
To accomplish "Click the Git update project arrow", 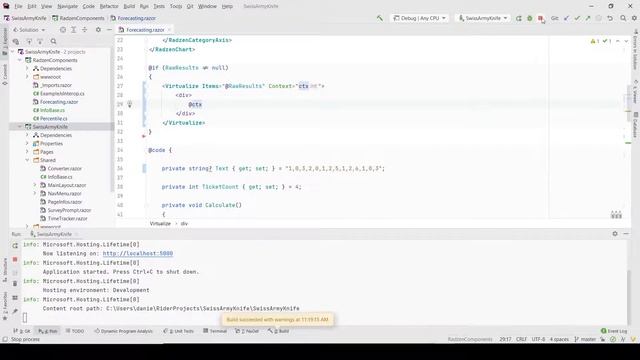I will (566, 18).
